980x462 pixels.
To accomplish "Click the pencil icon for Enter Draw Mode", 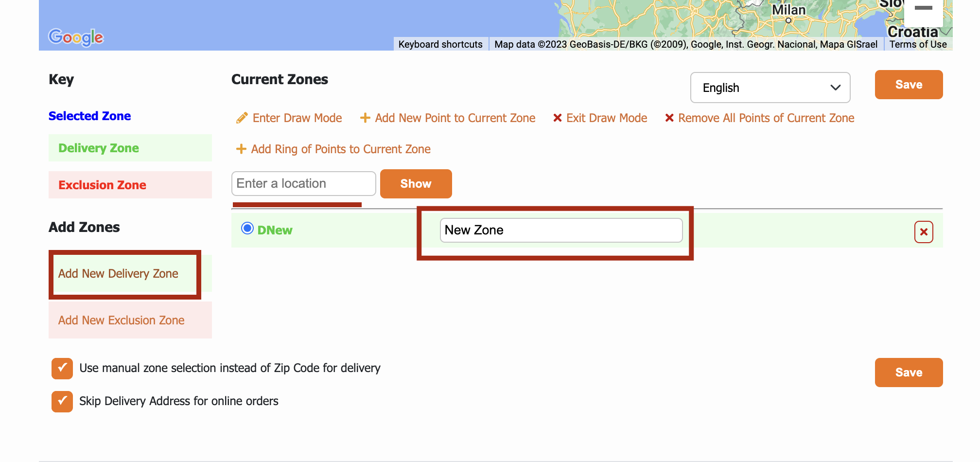I will coord(242,118).
